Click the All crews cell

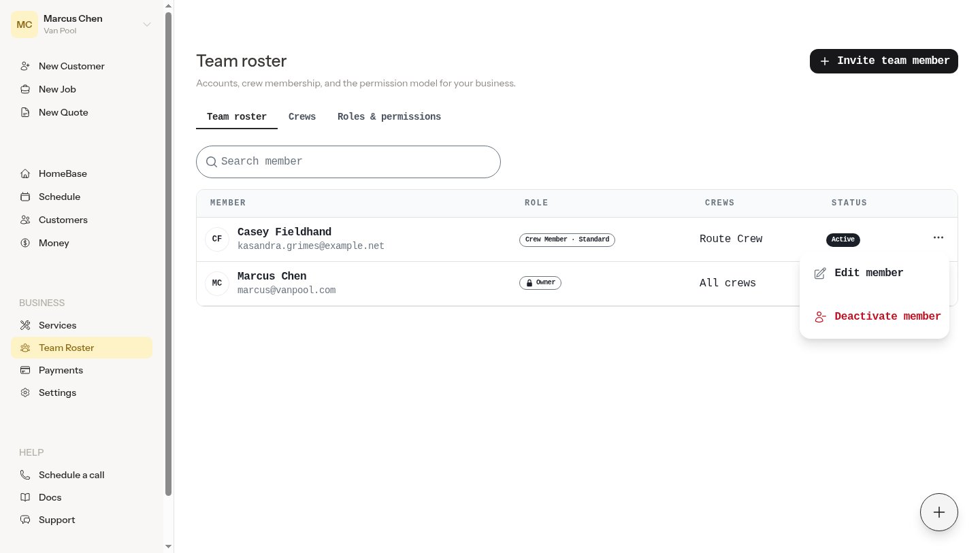click(728, 284)
